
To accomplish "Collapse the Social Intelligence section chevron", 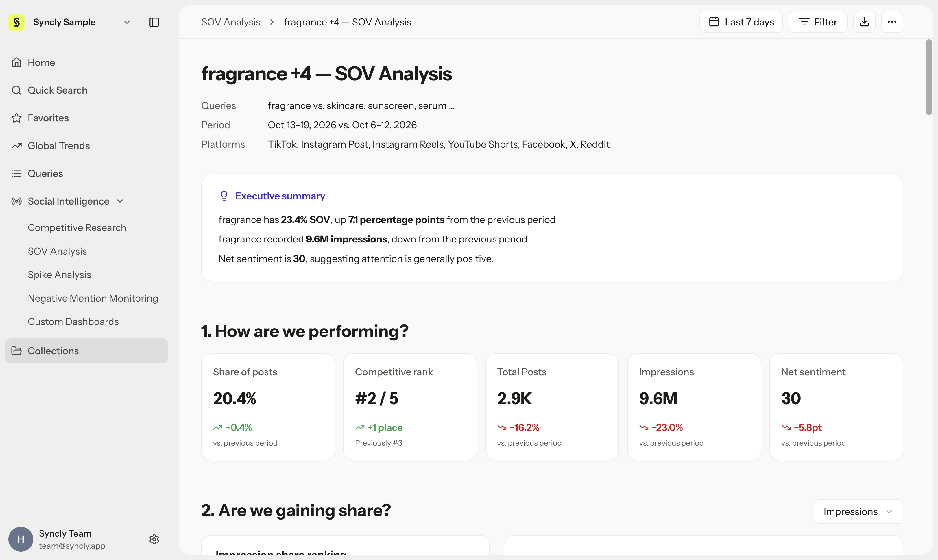I will (x=120, y=201).
